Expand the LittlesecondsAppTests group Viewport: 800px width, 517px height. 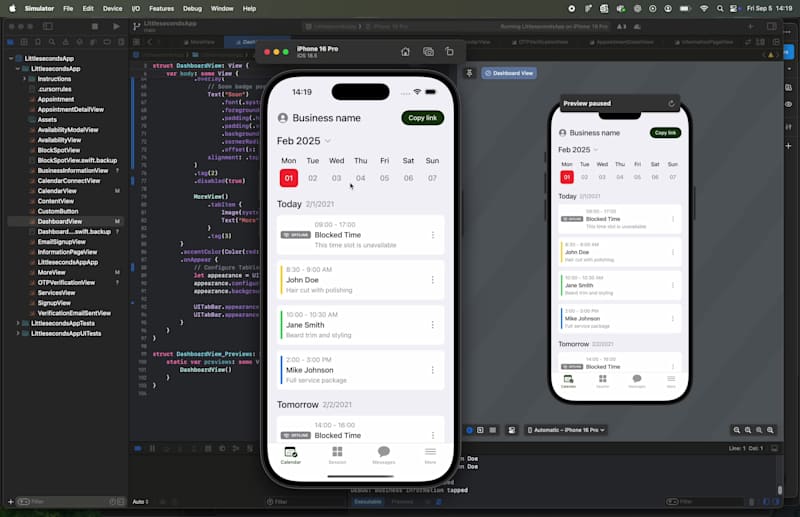pyautogui.click(x=17, y=323)
